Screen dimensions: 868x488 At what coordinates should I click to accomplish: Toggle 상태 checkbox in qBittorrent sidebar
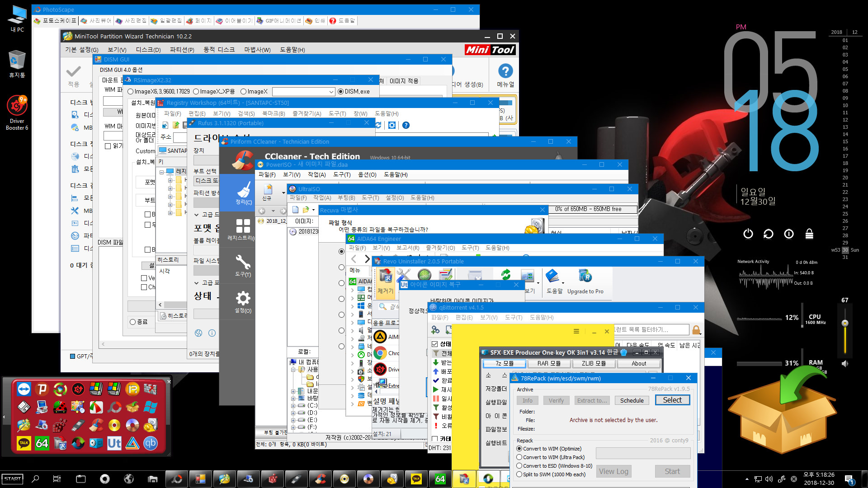[x=435, y=344]
